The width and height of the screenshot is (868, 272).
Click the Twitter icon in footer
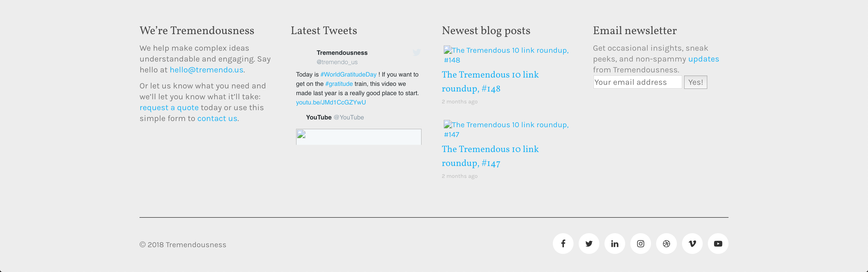pos(589,244)
